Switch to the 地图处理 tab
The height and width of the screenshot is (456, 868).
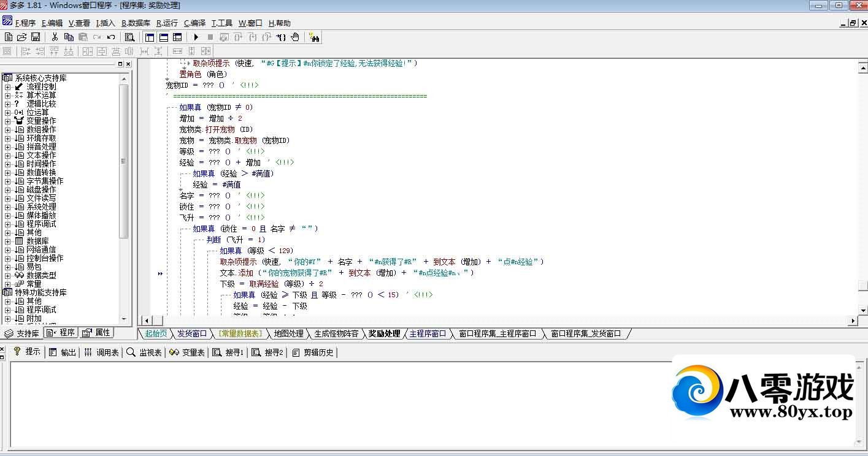point(288,333)
